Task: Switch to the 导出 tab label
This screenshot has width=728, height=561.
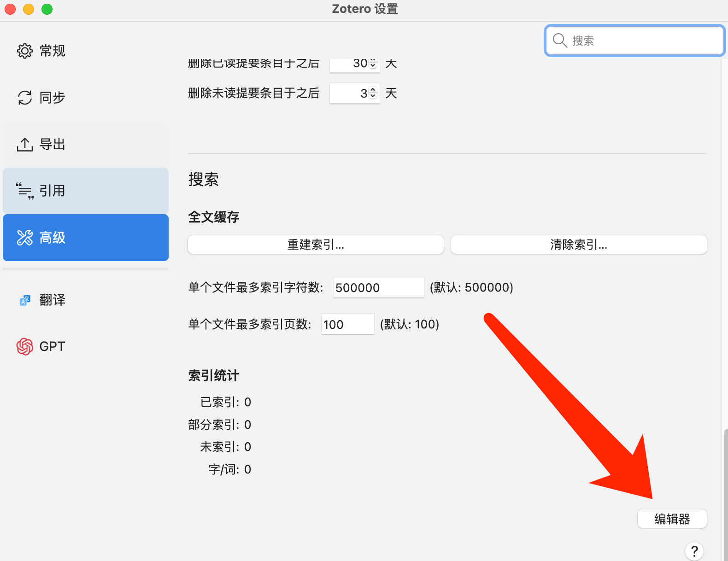Action: click(53, 145)
